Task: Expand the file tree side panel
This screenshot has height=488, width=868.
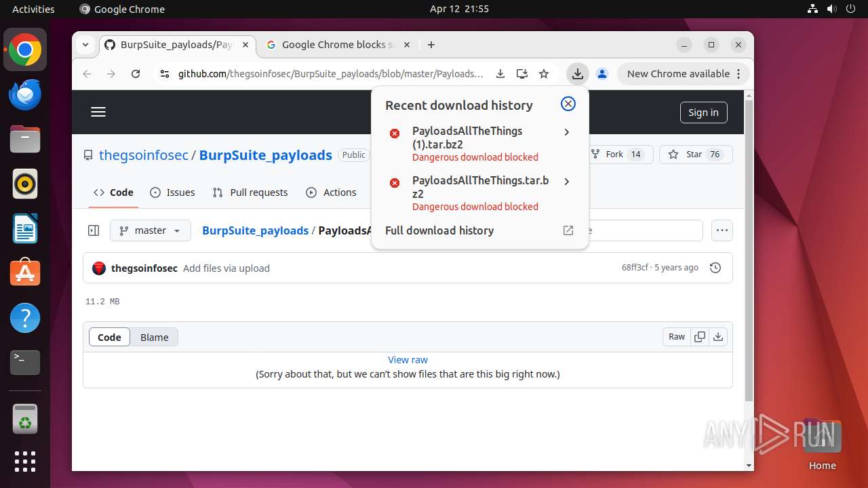Action: [94, 230]
